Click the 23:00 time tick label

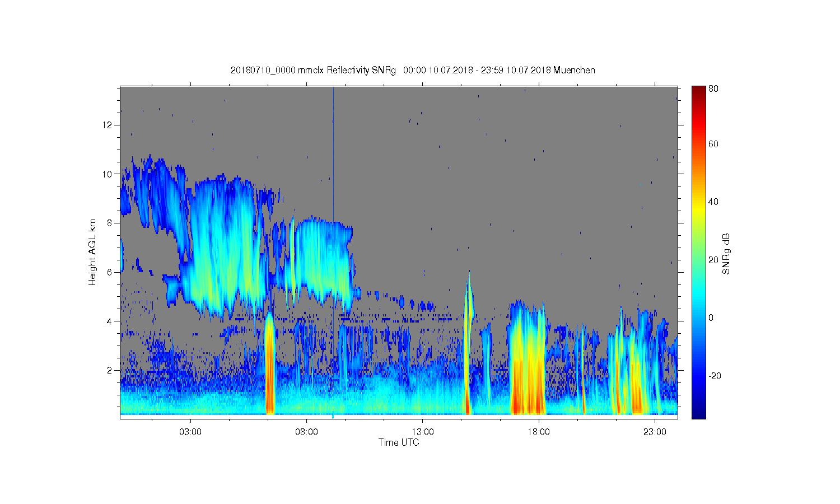point(655,432)
